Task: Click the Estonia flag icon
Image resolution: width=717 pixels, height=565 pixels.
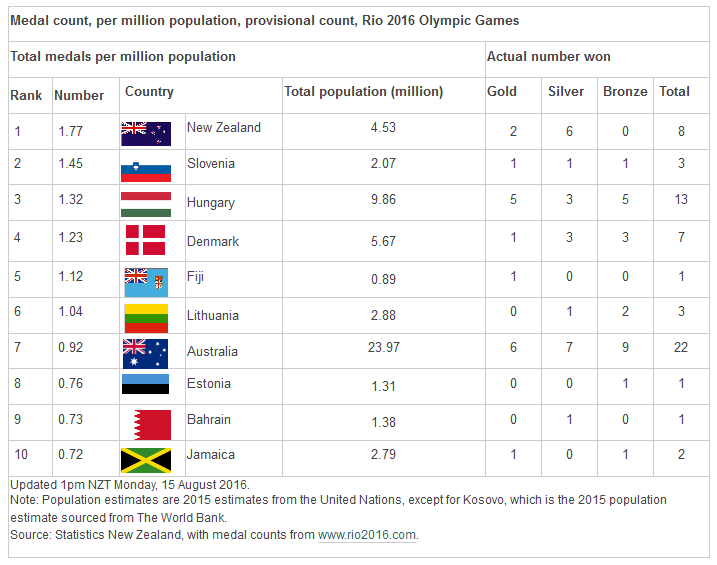Action: click(145, 384)
